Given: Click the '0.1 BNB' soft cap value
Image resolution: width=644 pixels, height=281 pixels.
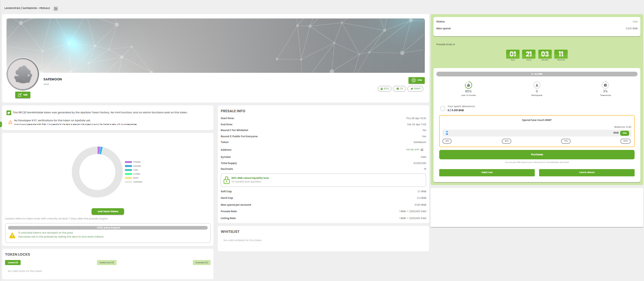Looking at the screenshot, I should 422,192.
